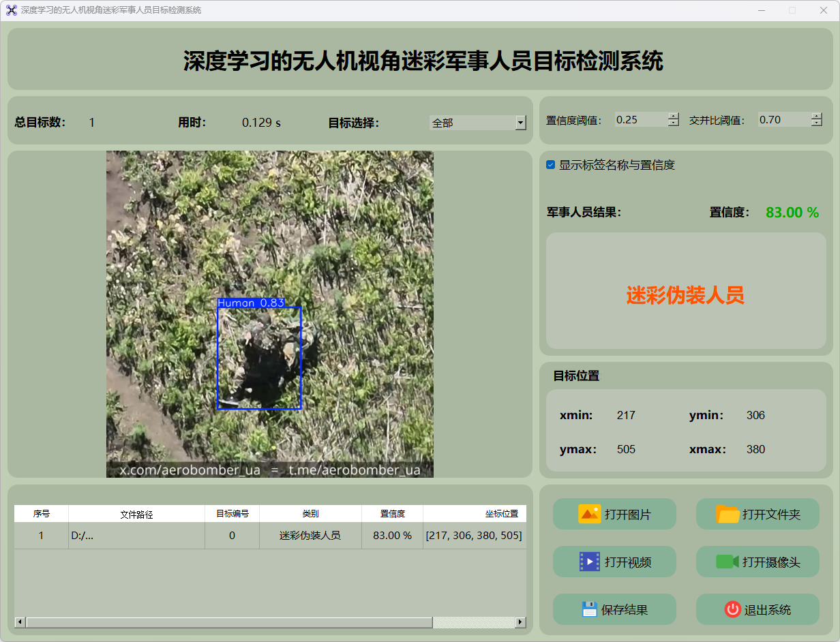Click the picture icon on 打开图片
Image resolution: width=840 pixels, height=642 pixels.
pos(589,514)
